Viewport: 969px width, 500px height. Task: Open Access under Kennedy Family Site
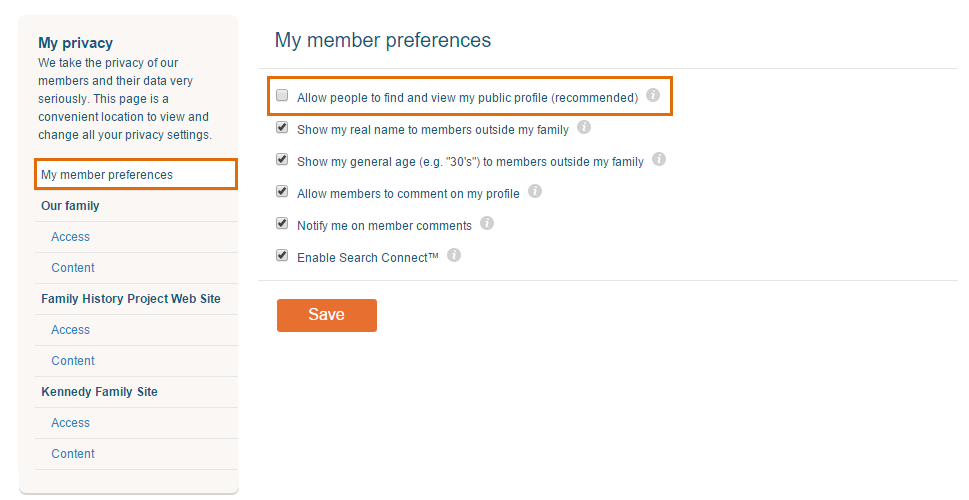pos(71,423)
